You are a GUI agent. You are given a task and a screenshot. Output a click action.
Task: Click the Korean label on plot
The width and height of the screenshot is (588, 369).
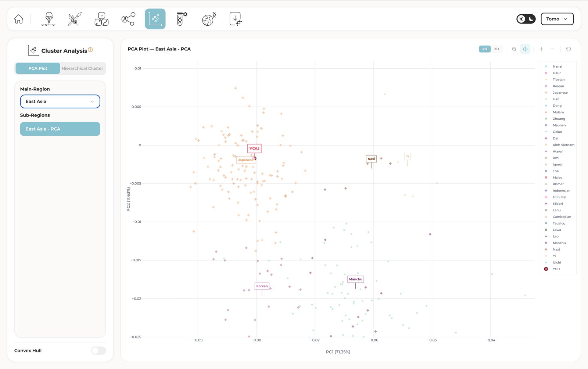(x=262, y=286)
